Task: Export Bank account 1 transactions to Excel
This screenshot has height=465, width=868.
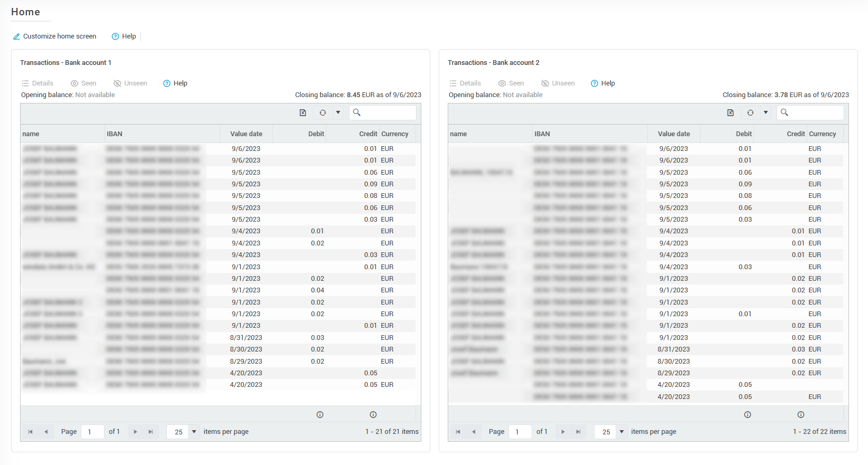Action: coord(303,112)
